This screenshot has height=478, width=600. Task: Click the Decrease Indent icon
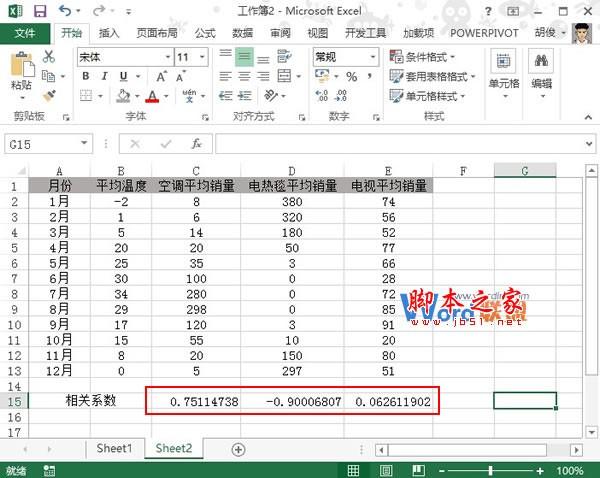(225, 96)
